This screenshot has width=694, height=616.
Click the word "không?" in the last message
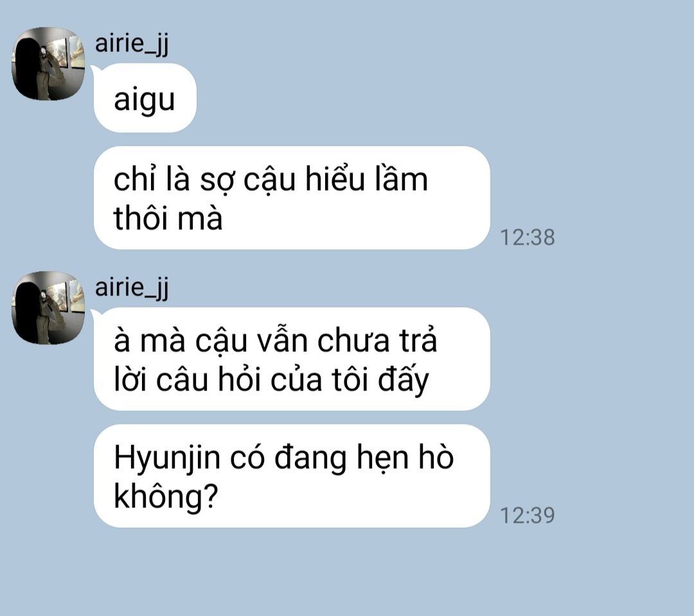click(x=166, y=496)
